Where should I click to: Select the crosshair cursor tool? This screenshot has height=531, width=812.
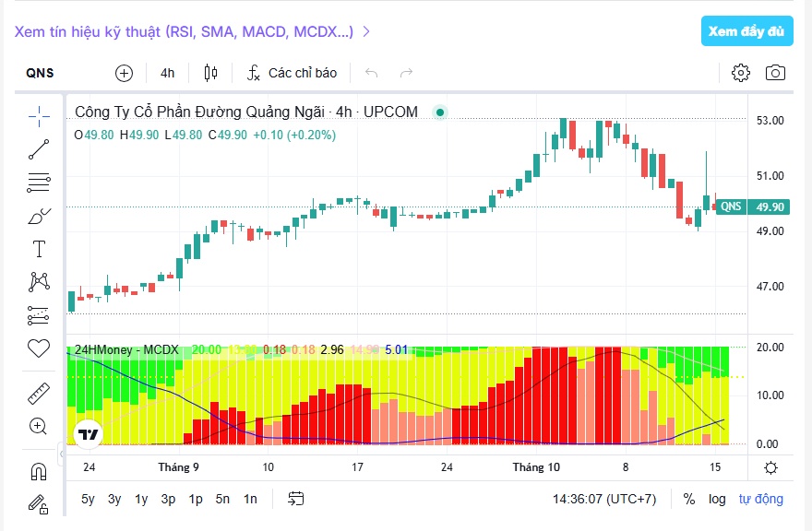pyautogui.click(x=39, y=116)
